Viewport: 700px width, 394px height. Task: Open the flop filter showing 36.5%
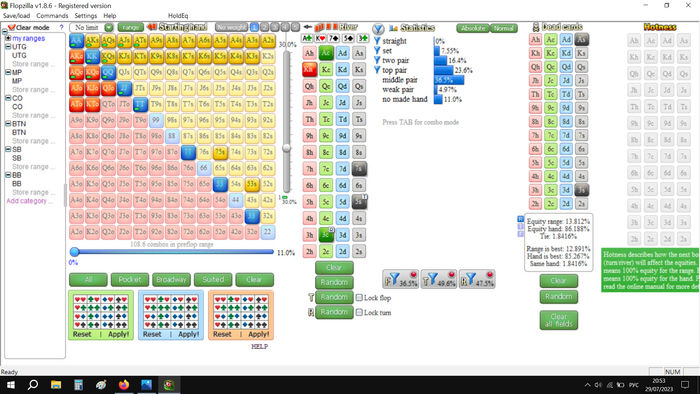pos(400,279)
